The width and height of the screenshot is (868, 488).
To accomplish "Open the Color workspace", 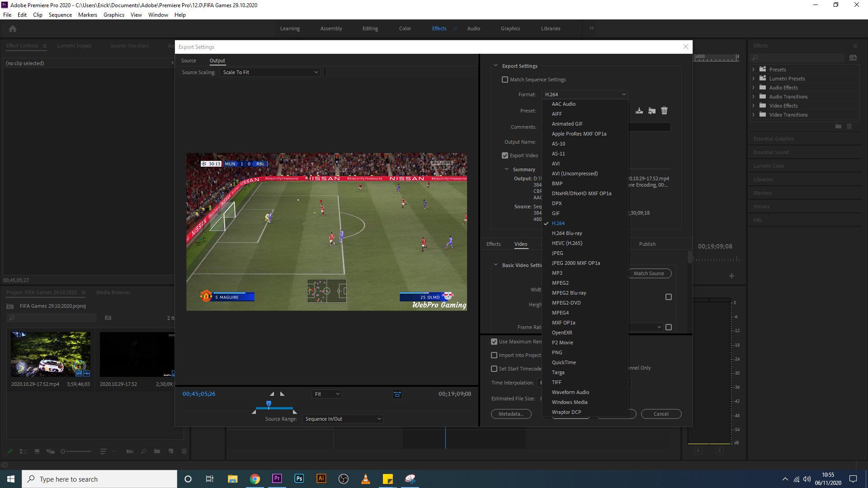I will 405,28.
